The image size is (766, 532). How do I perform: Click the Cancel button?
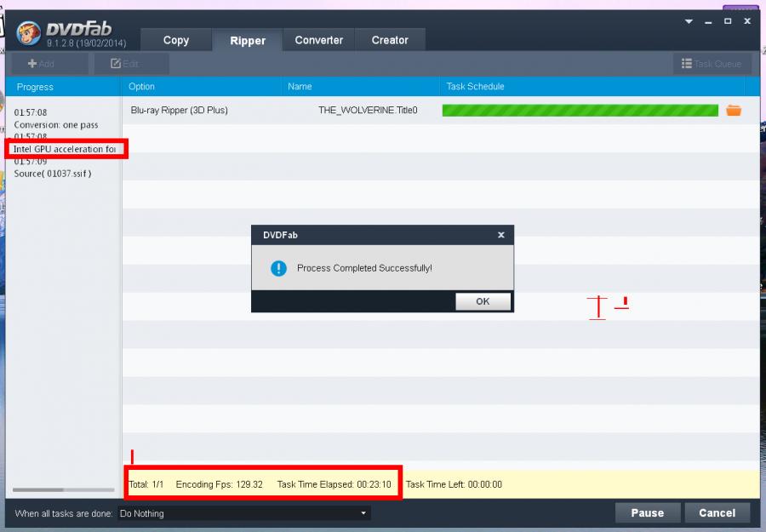point(717,513)
